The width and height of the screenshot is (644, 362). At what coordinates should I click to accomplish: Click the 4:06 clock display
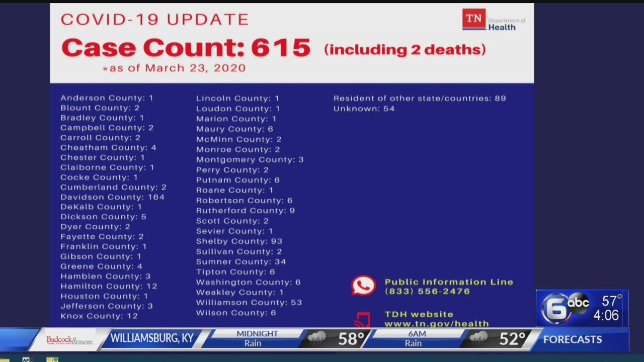coord(606,316)
